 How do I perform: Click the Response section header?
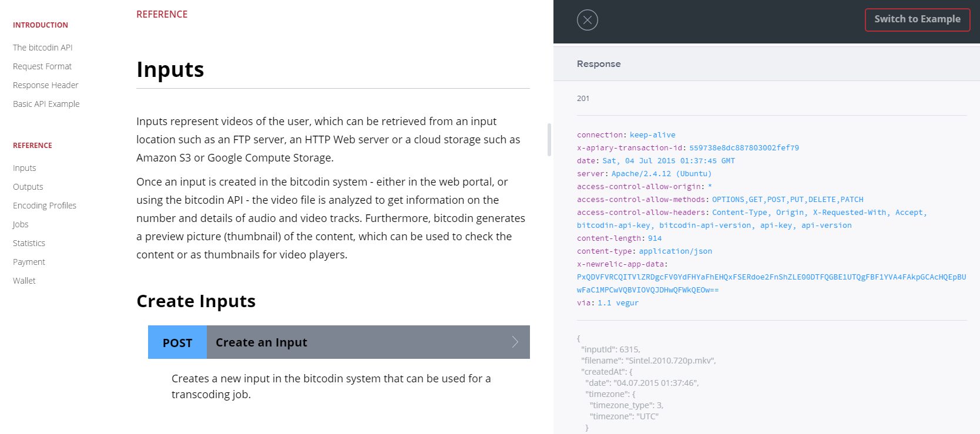599,64
